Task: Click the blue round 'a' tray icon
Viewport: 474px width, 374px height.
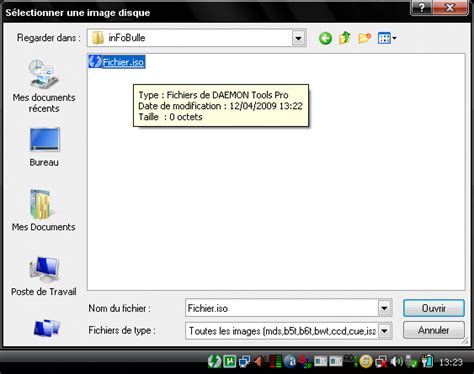Action: 290,361
